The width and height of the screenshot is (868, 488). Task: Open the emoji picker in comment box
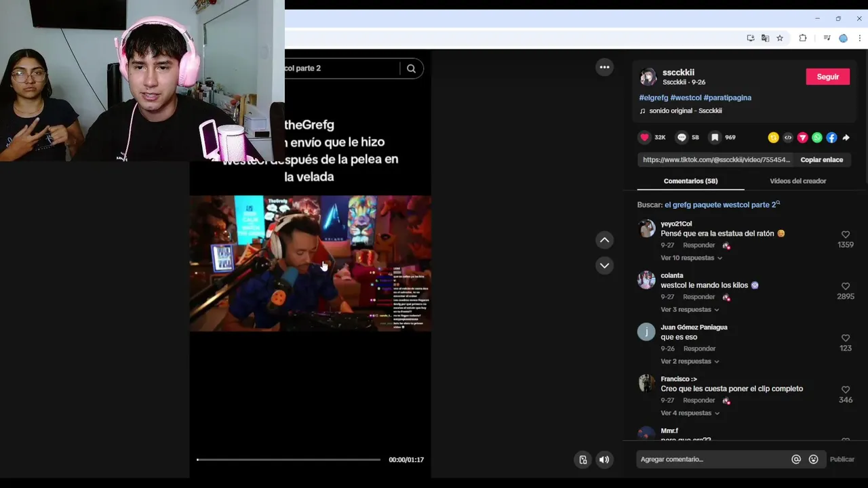pyautogui.click(x=813, y=460)
